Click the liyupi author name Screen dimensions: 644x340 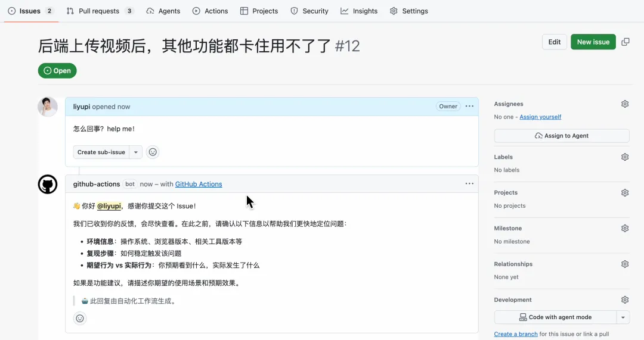81,107
